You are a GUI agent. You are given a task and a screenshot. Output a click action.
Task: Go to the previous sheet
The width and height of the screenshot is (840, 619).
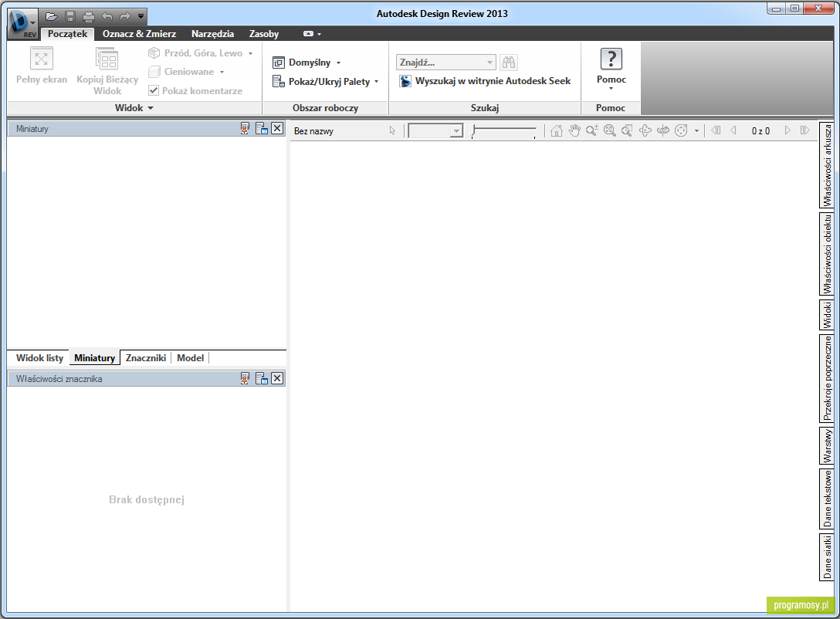pyautogui.click(x=733, y=130)
